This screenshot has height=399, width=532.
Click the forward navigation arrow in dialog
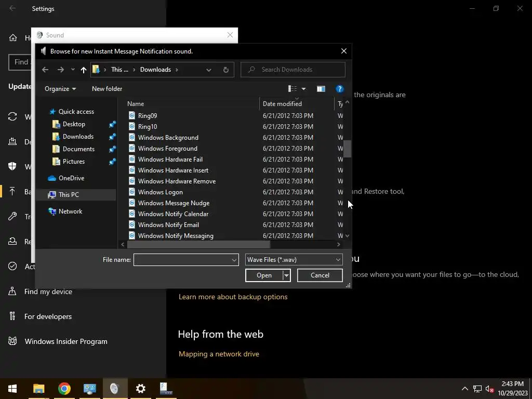point(60,70)
